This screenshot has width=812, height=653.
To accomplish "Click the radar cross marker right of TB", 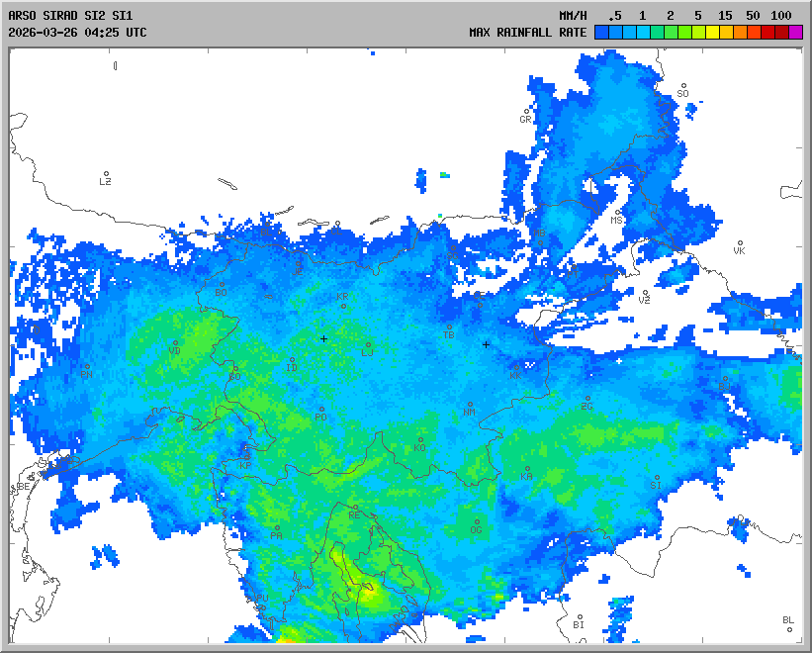I will coord(486,344).
